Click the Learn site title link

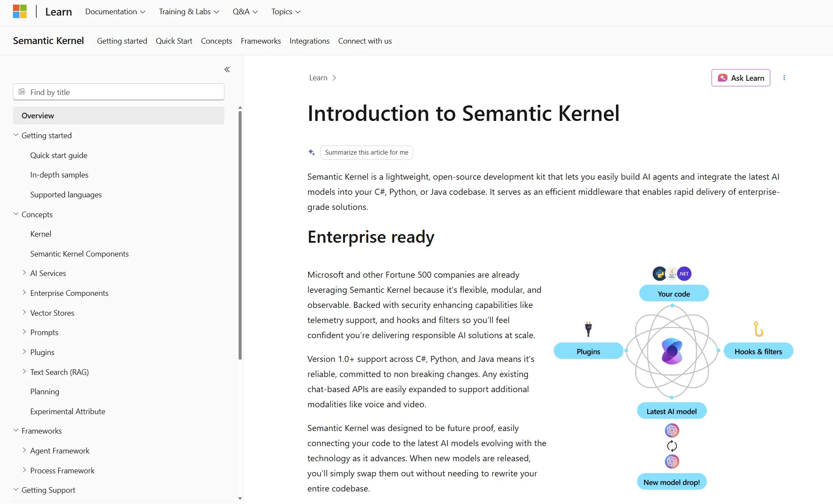coord(58,12)
